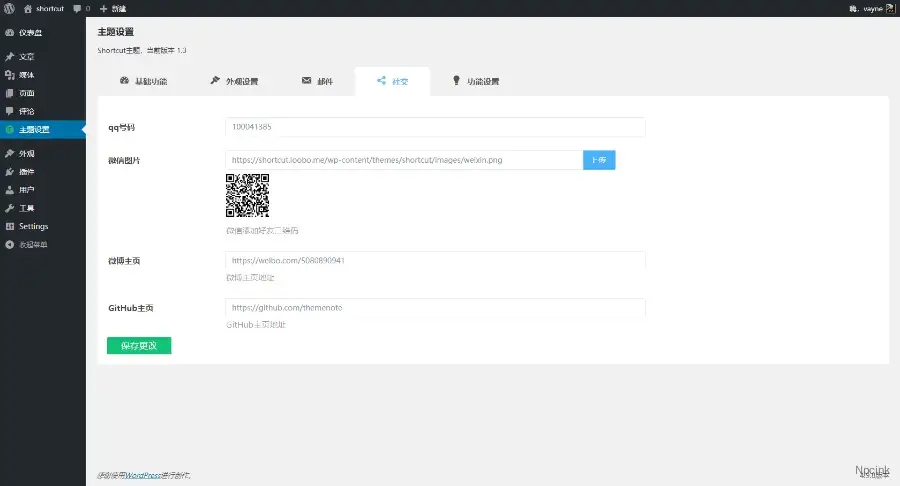Viewport: 900px width, 486px height.
Task: Select the highlighted 主题设置 sidebar item
Action: click(x=42, y=130)
